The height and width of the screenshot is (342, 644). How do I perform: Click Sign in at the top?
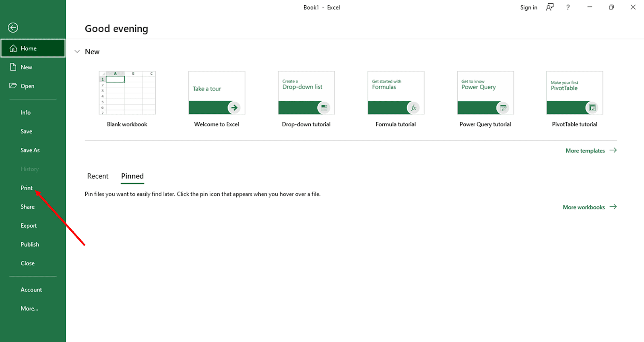528,7
